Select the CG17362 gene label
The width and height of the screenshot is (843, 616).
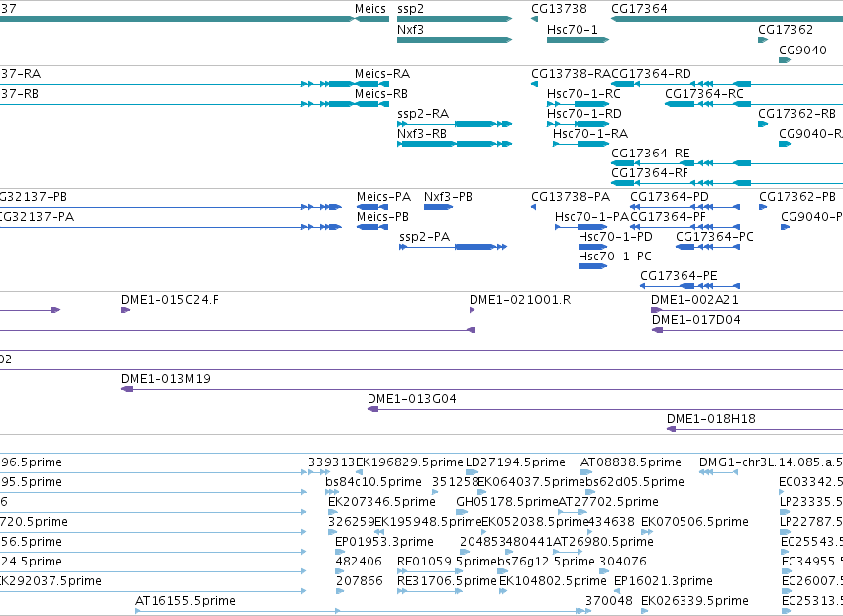[786, 29]
